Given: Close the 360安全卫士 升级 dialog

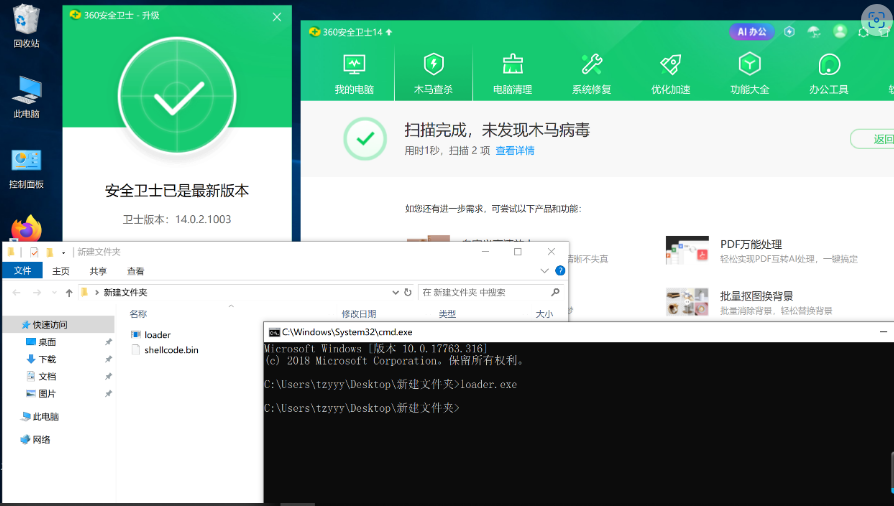Looking at the screenshot, I should (x=277, y=17).
